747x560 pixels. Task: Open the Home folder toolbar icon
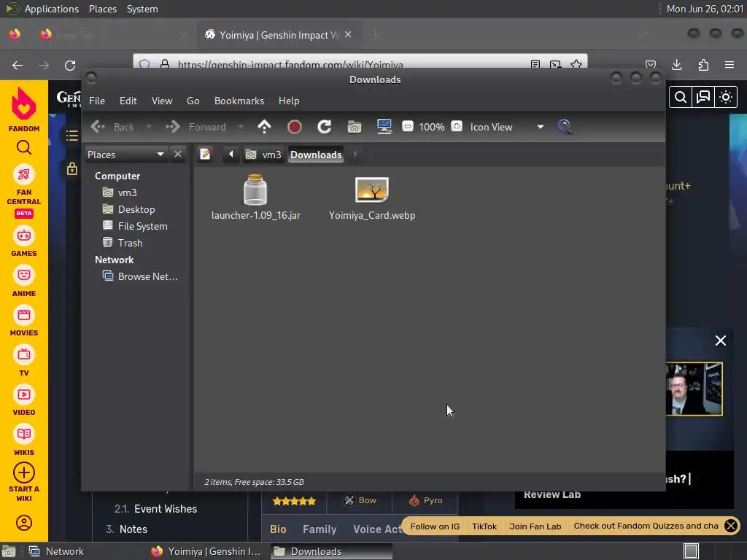(x=355, y=127)
